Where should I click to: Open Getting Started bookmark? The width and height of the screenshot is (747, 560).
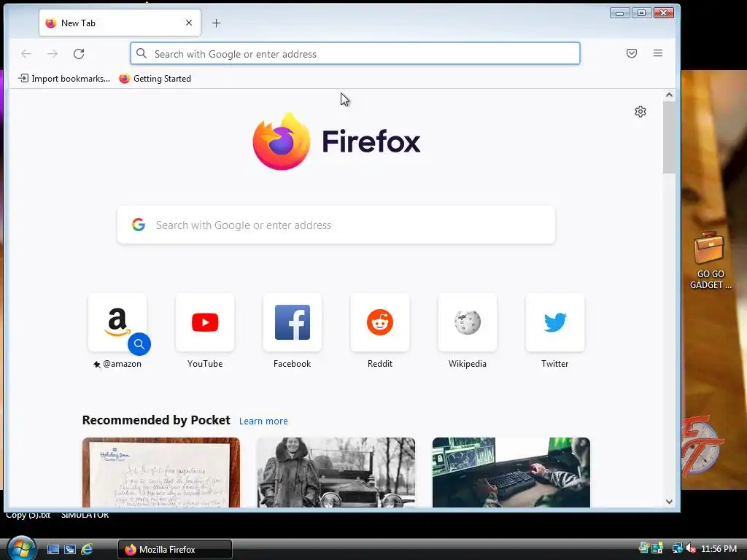(x=155, y=79)
